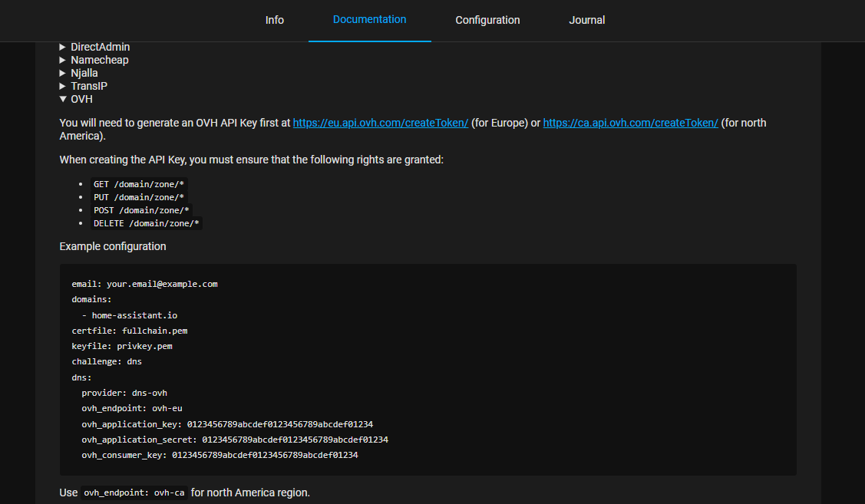Click the '- home-assistant.io' line
Image resolution: width=865 pixels, height=504 pixels.
[x=130, y=315]
